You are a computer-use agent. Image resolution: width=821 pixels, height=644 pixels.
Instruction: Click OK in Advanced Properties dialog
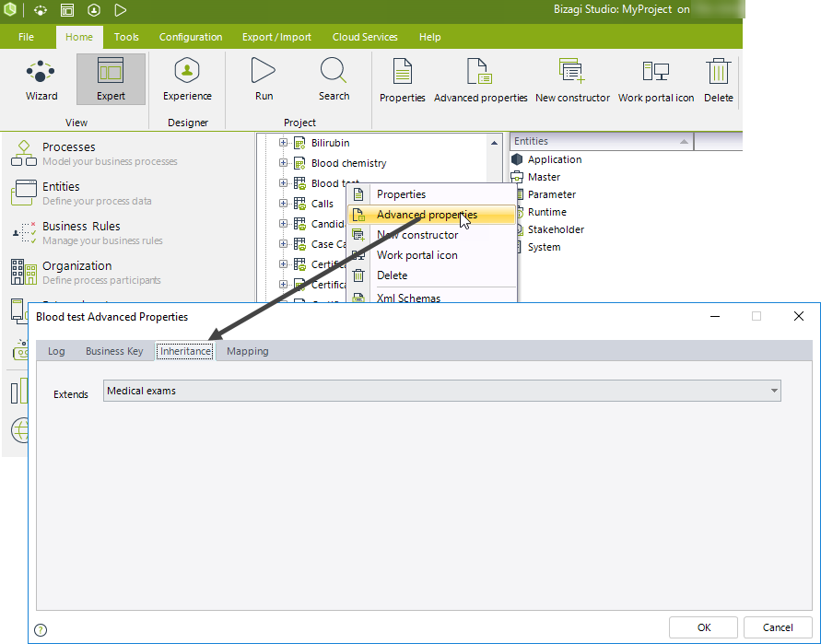pyautogui.click(x=704, y=627)
